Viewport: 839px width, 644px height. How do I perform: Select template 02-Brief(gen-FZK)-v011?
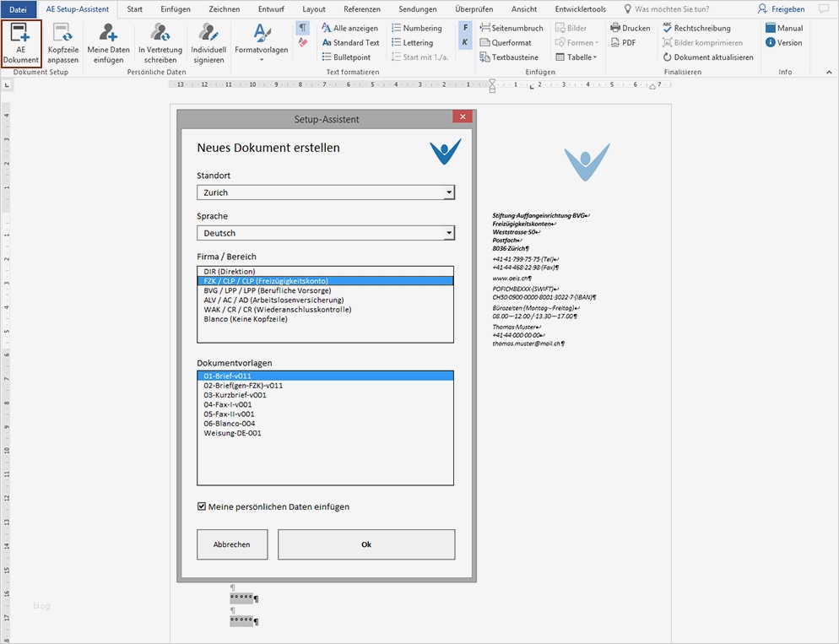coord(325,386)
